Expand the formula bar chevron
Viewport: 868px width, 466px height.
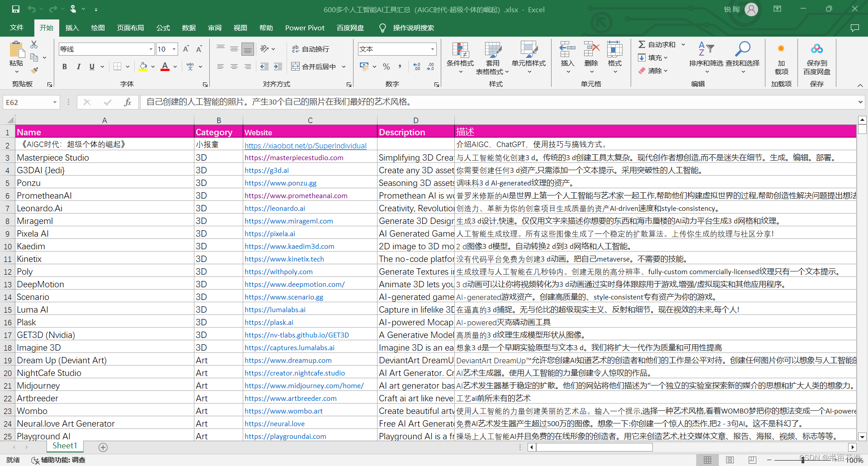point(860,102)
